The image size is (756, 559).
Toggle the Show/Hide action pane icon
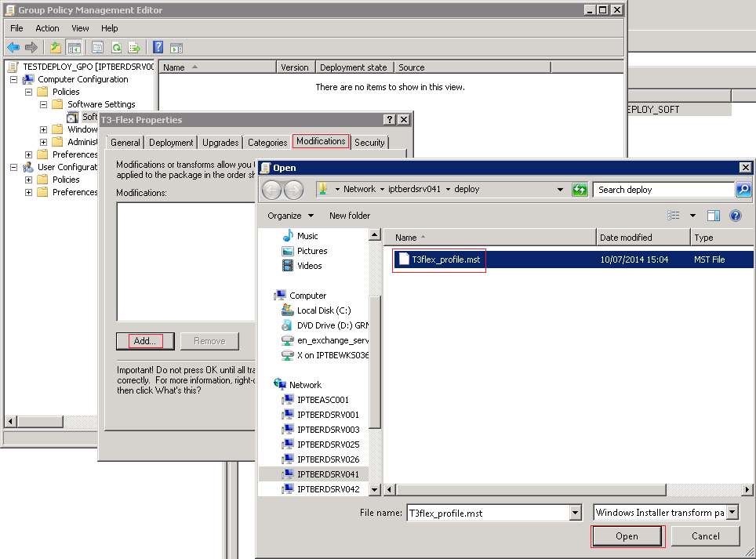click(176, 47)
